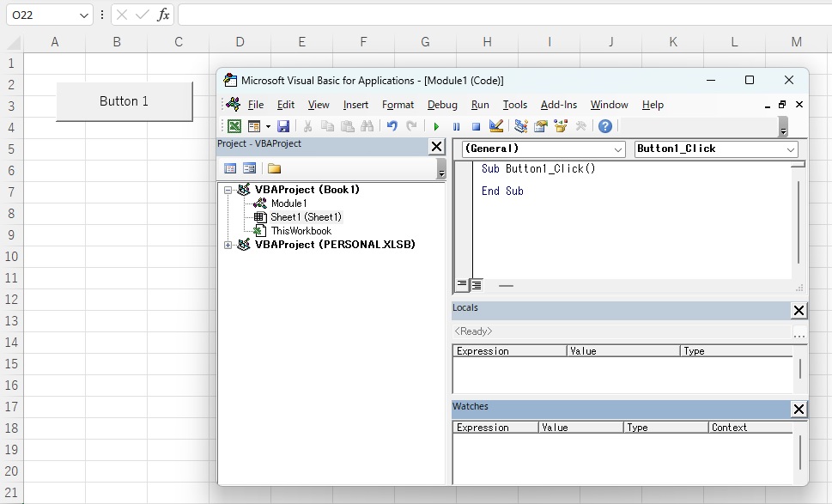Open the Help menu
832x504 pixels.
click(653, 105)
